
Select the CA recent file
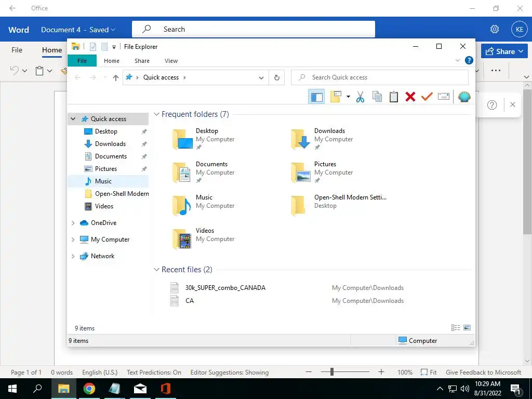(189, 301)
